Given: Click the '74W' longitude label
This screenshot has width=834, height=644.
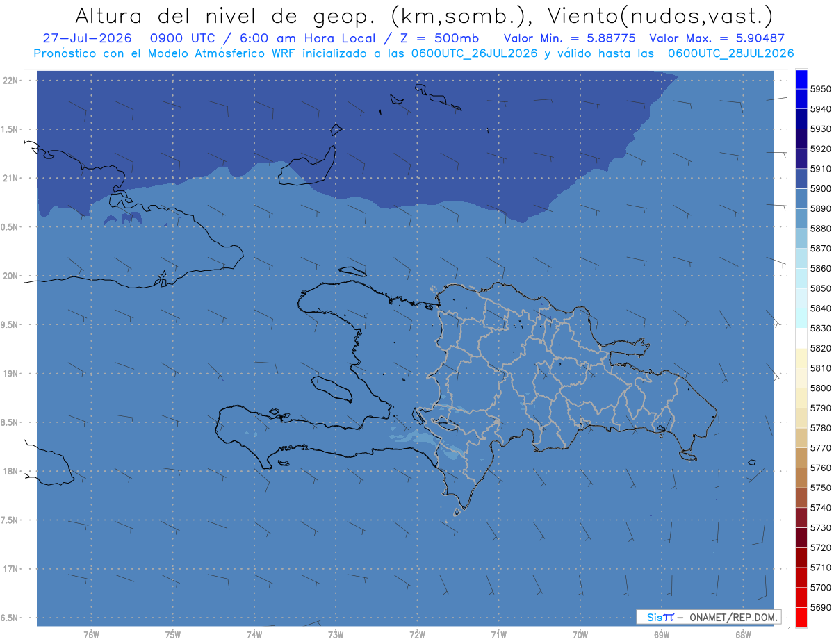Looking at the screenshot, I should click(254, 634).
